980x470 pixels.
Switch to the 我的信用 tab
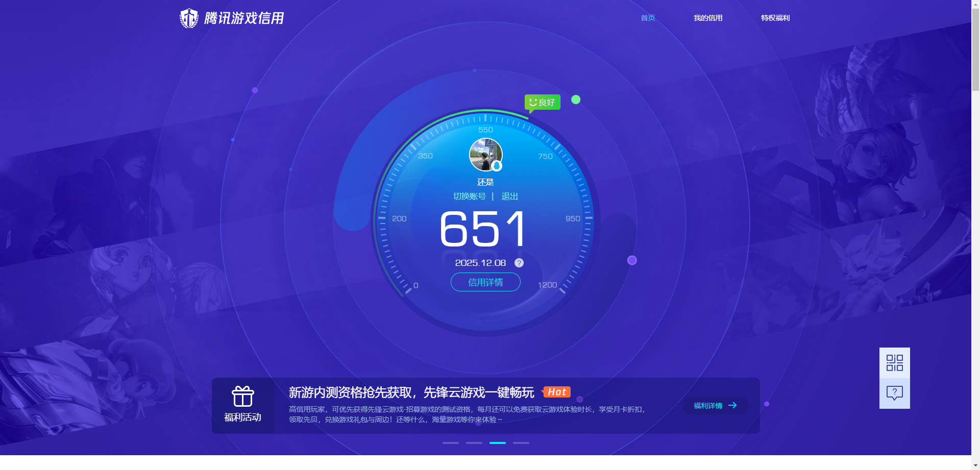[708, 17]
